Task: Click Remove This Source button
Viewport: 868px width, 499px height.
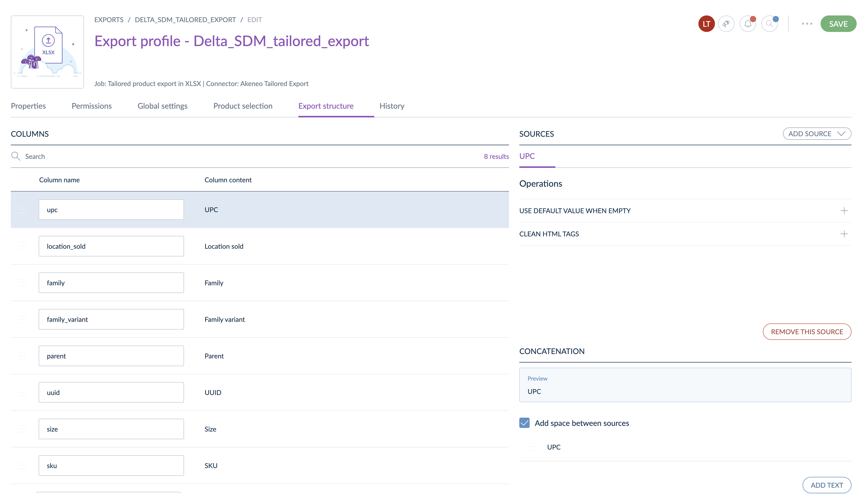Action: pos(807,332)
